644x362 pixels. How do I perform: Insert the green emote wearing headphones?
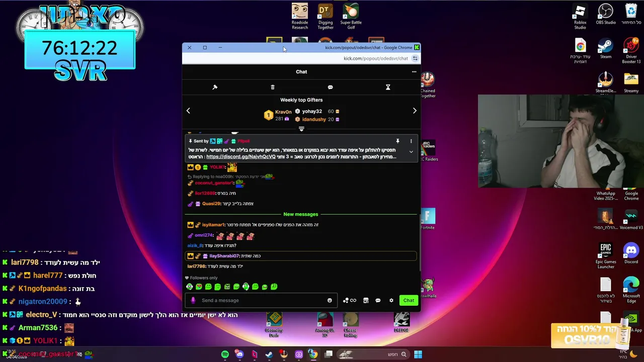[246, 287]
